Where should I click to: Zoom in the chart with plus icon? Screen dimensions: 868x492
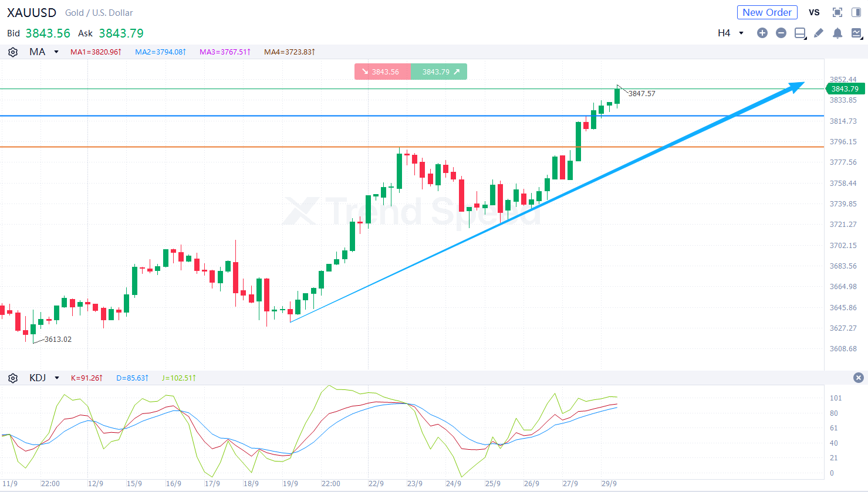click(762, 33)
